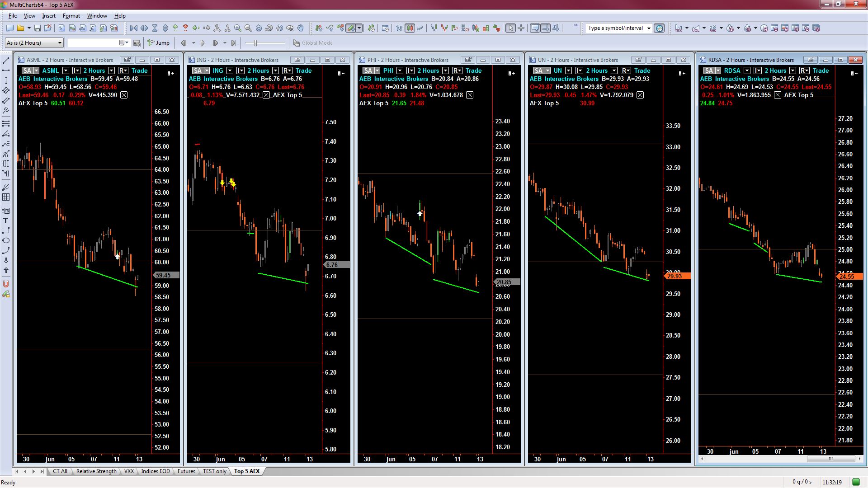Select the Text drawing tool
The width and height of the screenshot is (868, 488).
[x=6, y=221]
